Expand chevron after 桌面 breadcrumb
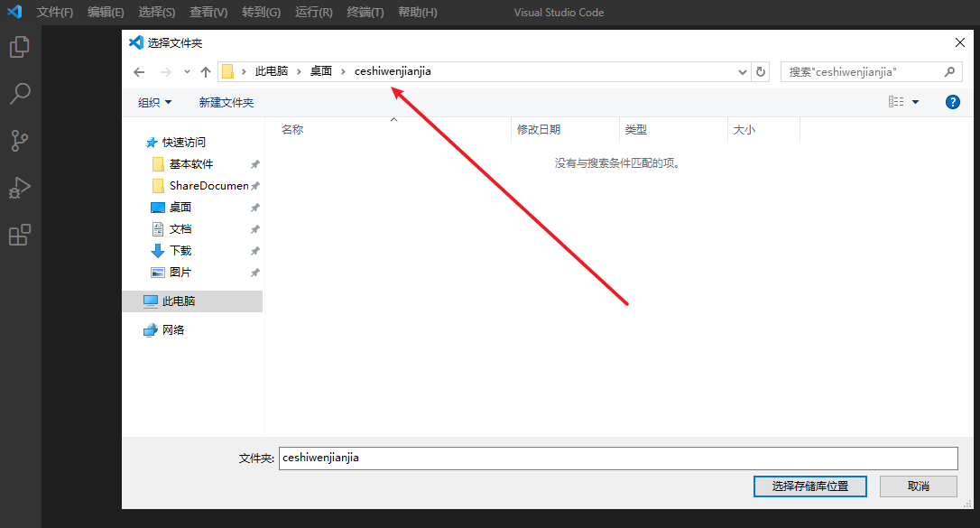This screenshot has height=528, width=980. (x=343, y=72)
